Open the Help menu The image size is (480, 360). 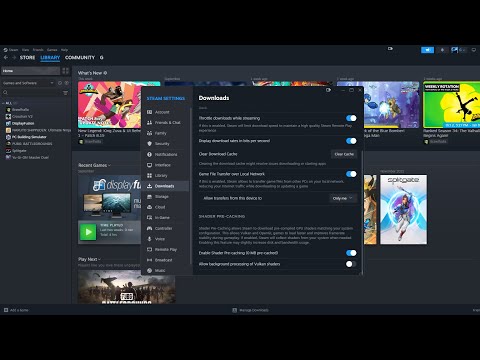coord(64,50)
